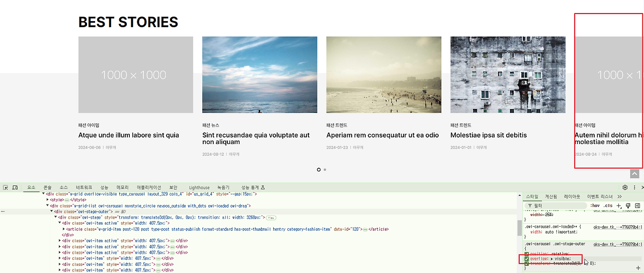This screenshot has height=273, width=644.
Task: Select the 레이아웃 tab
Action: click(572, 196)
